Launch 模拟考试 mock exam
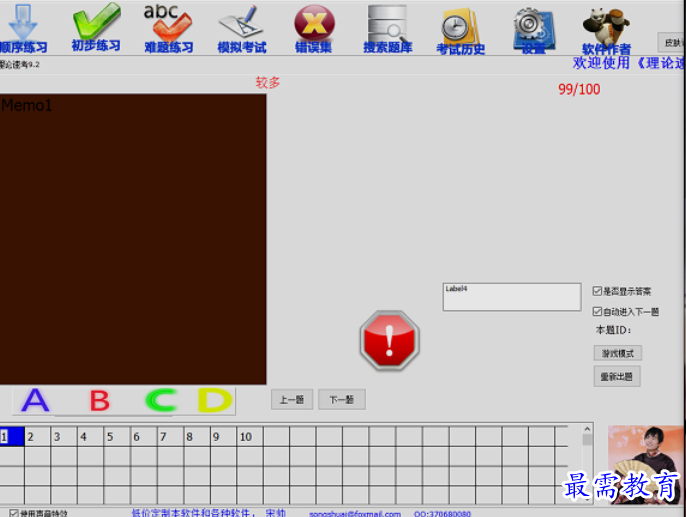The image size is (686, 517). [x=242, y=29]
